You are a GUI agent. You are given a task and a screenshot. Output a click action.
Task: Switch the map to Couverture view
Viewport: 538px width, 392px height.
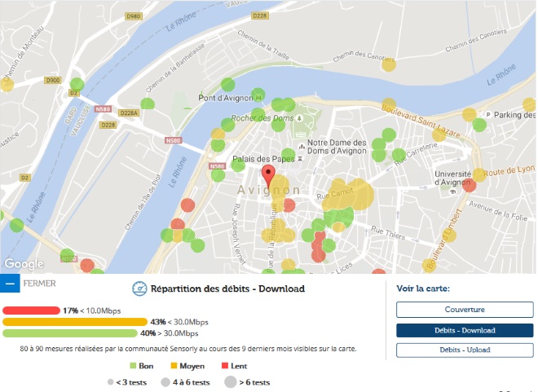(x=465, y=310)
